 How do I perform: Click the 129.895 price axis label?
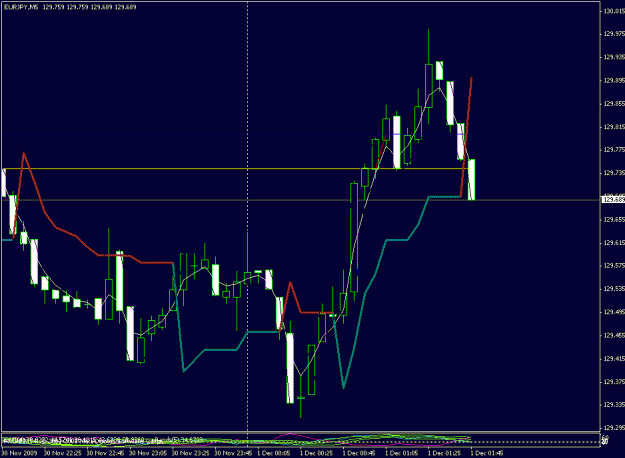pyautogui.click(x=614, y=81)
